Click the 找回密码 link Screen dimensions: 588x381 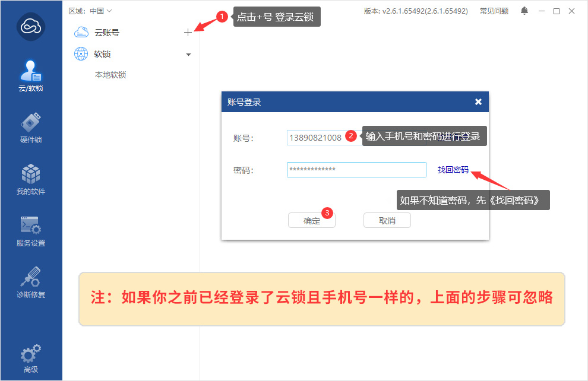pyautogui.click(x=453, y=170)
